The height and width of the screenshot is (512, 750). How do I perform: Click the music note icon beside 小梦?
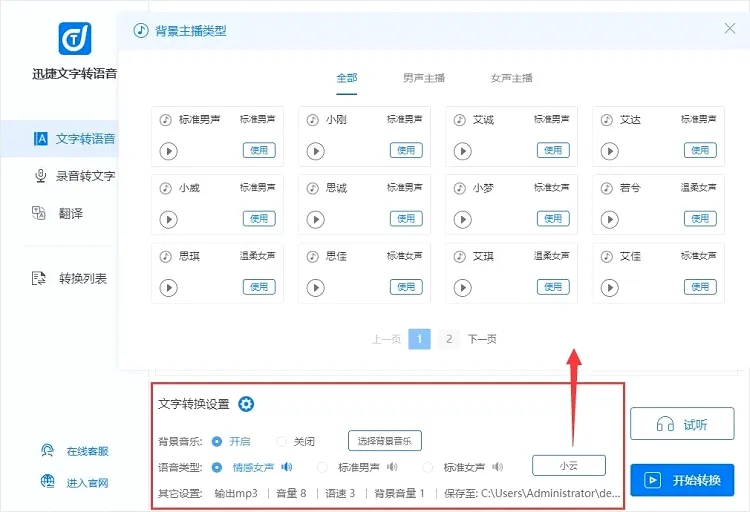point(460,188)
